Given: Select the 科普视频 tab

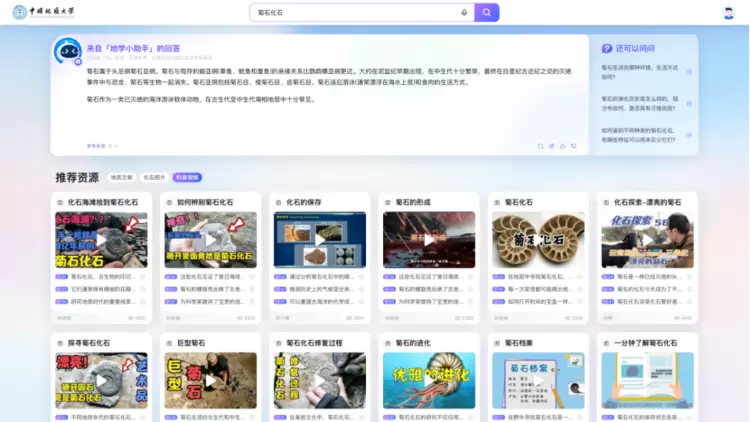Looking at the screenshot, I should 186,177.
